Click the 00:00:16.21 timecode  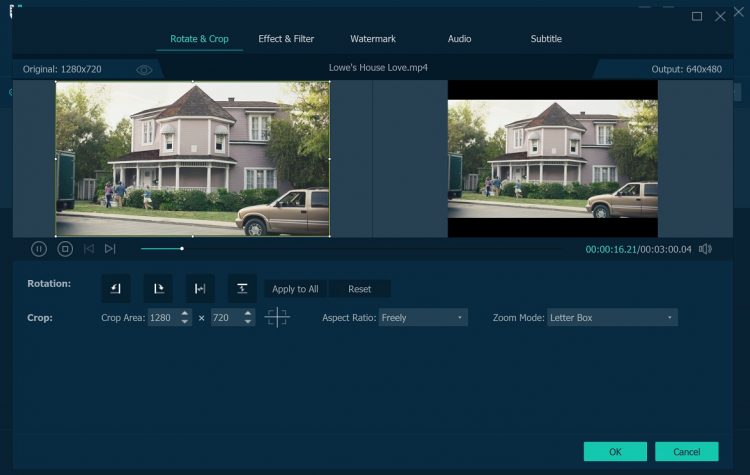(611, 249)
